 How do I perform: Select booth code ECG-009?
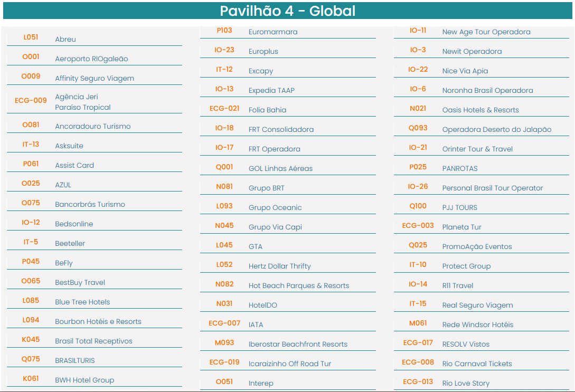coord(31,100)
